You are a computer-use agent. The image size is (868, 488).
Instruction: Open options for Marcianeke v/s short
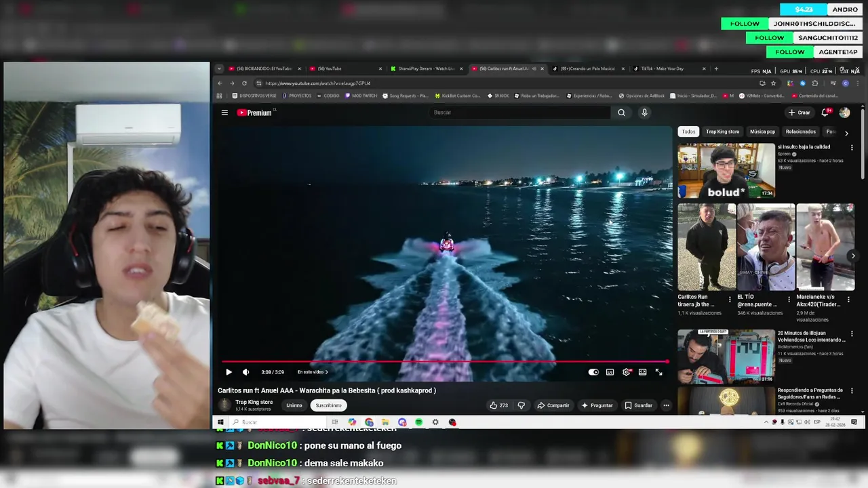point(849,299)
